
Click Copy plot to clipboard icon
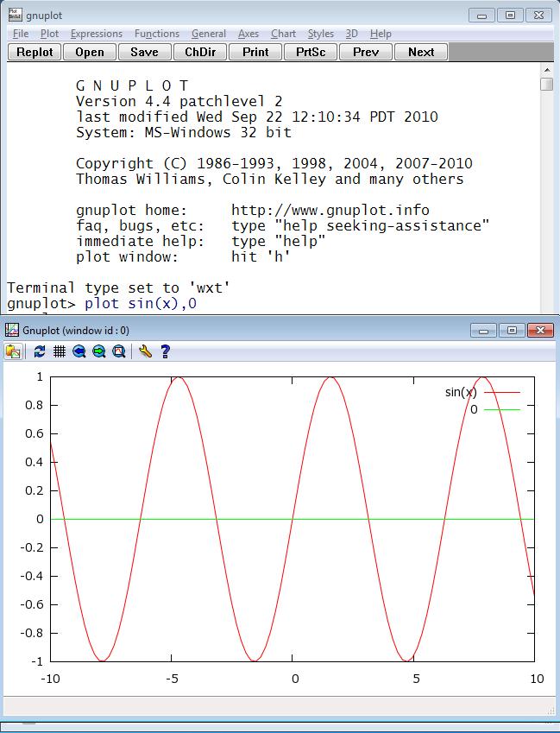coord(13,351)
